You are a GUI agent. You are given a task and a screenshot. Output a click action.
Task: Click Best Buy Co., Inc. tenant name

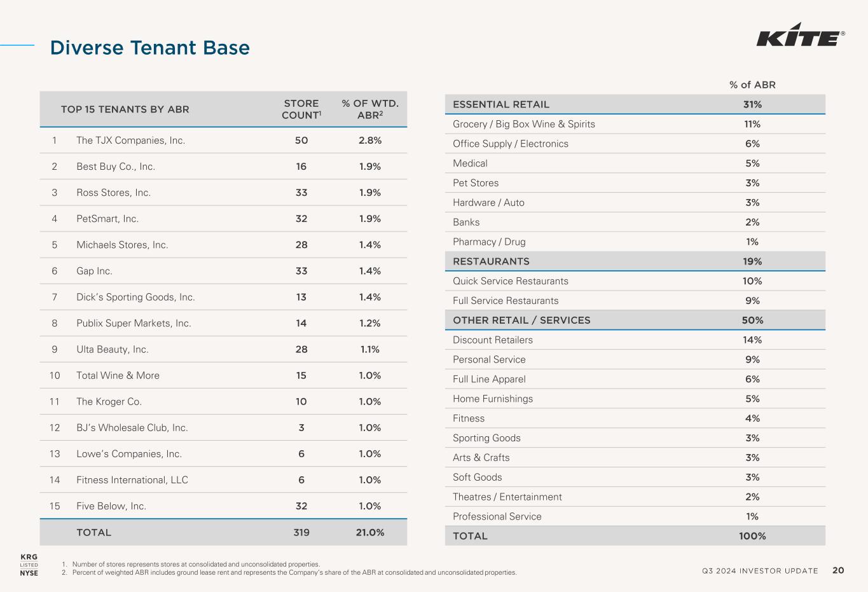(116, 167)
